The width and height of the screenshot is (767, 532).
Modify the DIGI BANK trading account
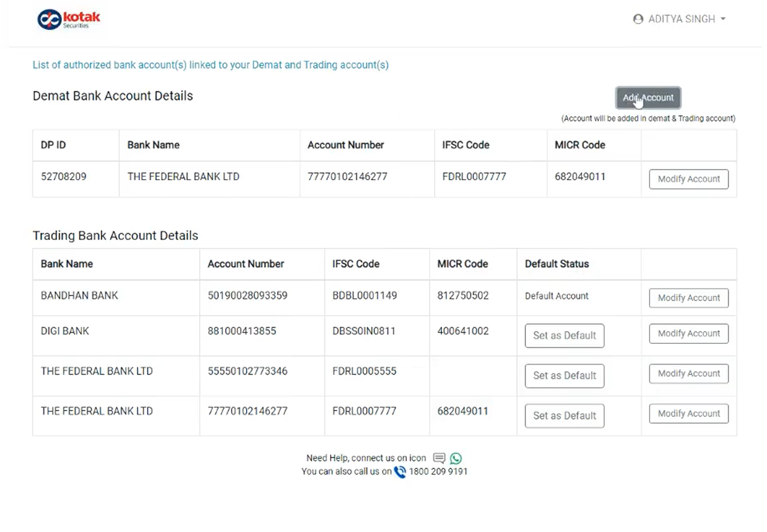coord(689,333)
